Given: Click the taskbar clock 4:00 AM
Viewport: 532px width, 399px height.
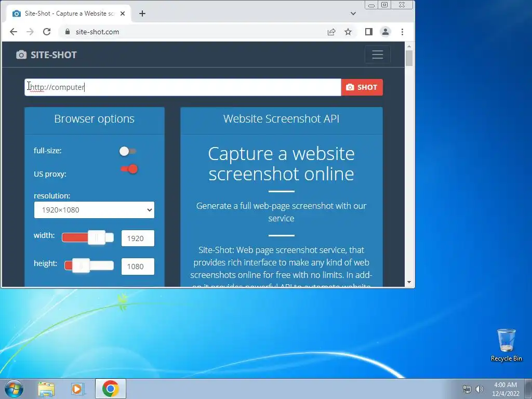Looking at the screenshot, I should pyautogui.click(x=506, y=389).
